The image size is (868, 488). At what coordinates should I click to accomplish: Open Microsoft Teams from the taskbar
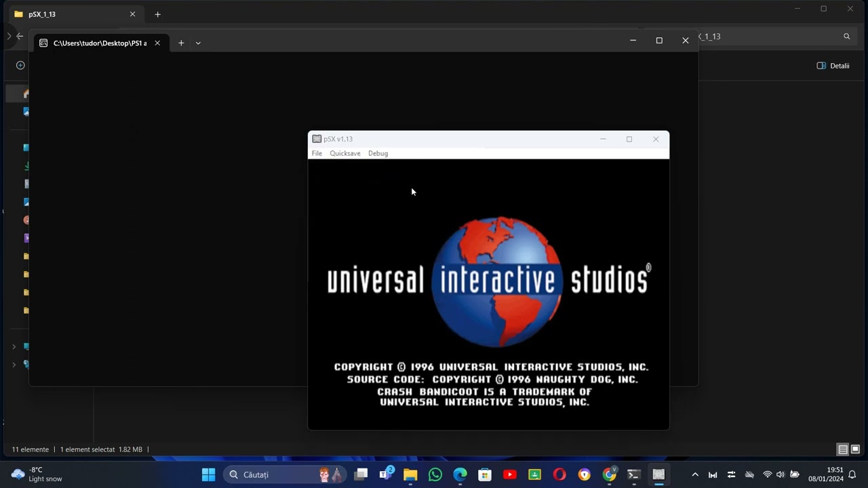(386, 474)
